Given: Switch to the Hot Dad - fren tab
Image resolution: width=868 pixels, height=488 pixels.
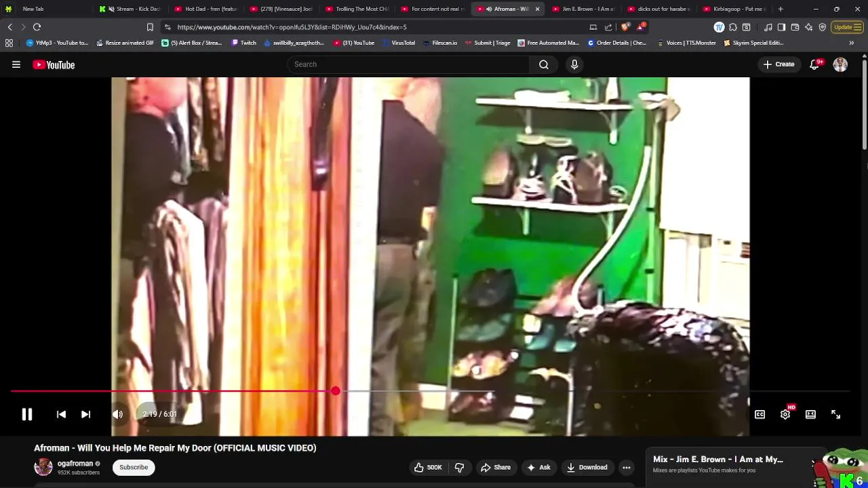Looking at the screenshot, I should (x=205, y=9).
